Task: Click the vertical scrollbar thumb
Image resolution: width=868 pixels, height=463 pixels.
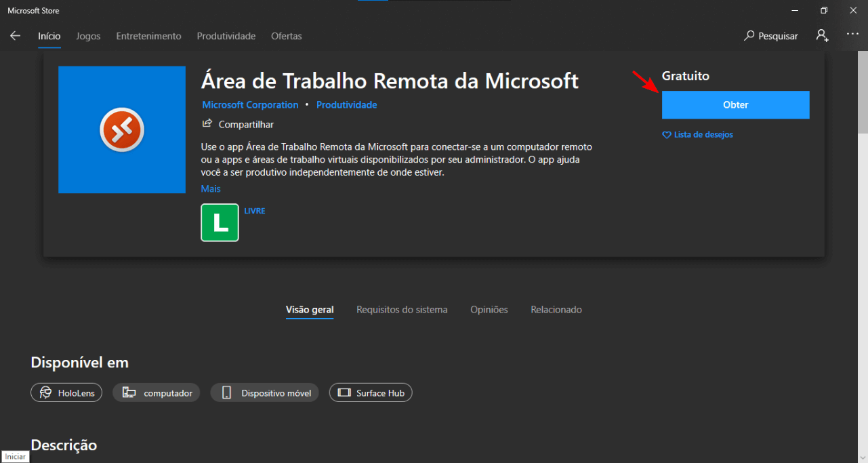Action: 863,92
